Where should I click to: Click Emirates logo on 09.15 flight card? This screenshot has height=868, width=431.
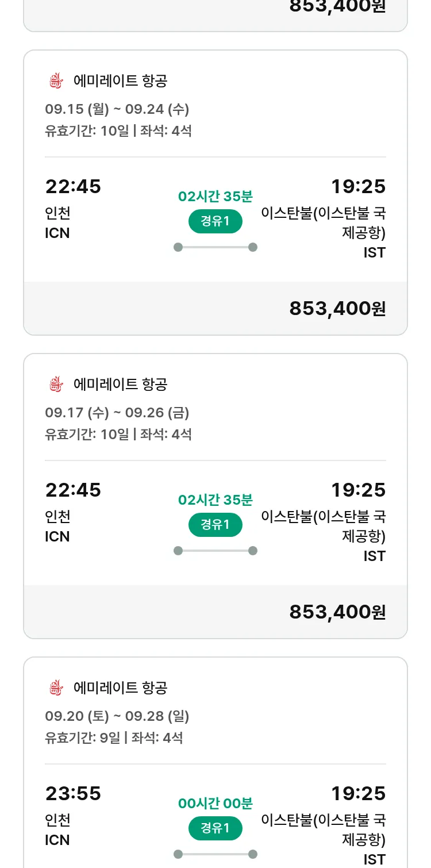pyautogui.click(x=56, y=81)
